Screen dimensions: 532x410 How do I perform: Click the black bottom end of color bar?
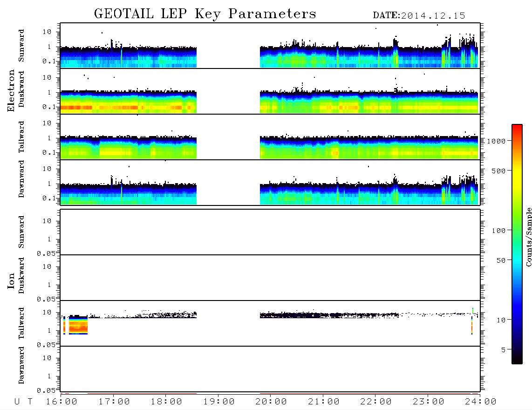517,361
